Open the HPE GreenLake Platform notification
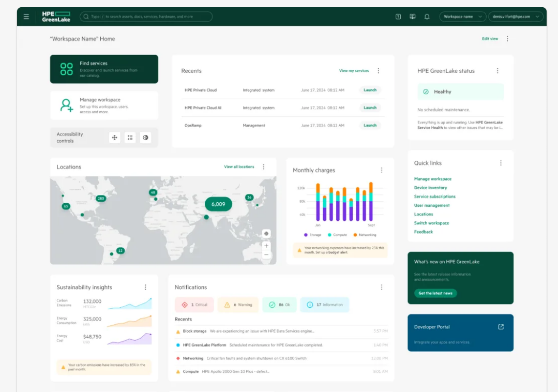This screenshot has height=392, width=558. [x=281, y=345]
